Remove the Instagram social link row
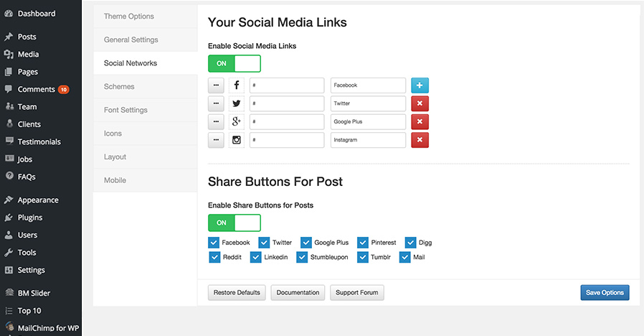644x336 pixels. [420, 140]
